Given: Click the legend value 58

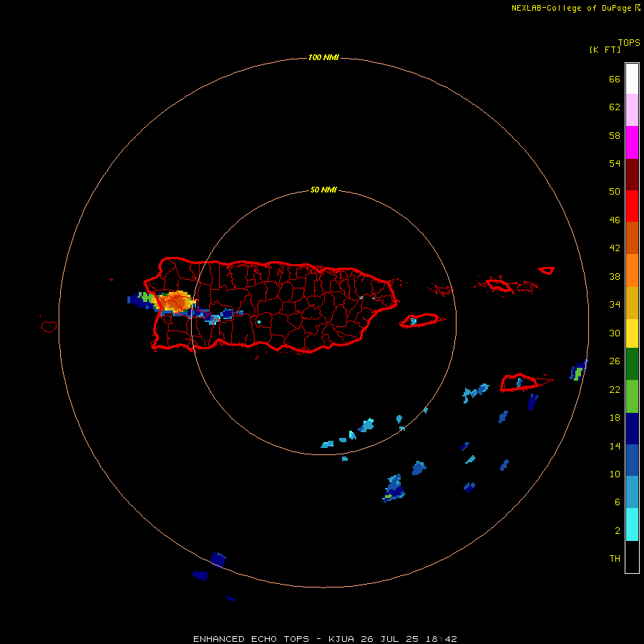Looking at the screenshot, I should (615, 135).
